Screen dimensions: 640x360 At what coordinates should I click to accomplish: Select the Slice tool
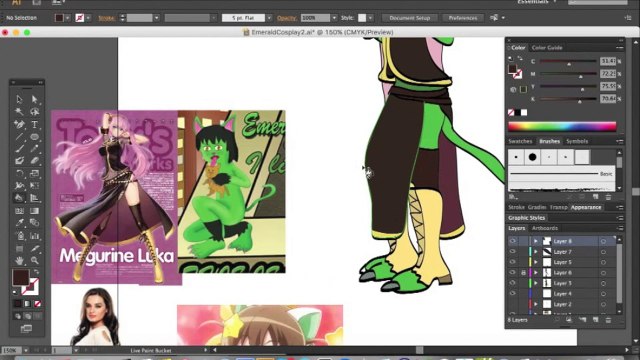click(x=34, y=248)
